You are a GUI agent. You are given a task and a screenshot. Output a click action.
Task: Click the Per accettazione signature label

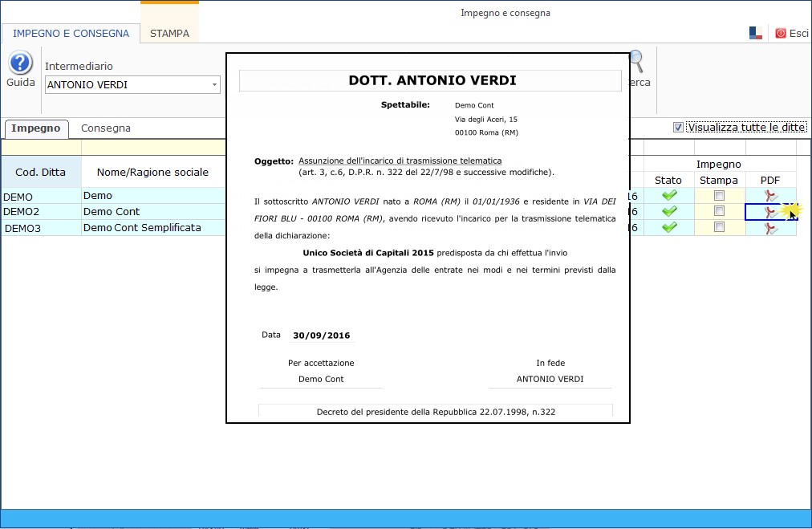[321, 363]
